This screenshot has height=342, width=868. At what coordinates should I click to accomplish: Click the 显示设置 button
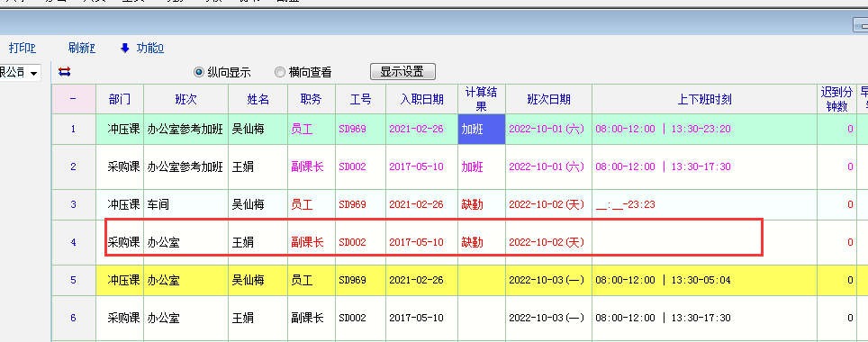[x=402, y=71]
